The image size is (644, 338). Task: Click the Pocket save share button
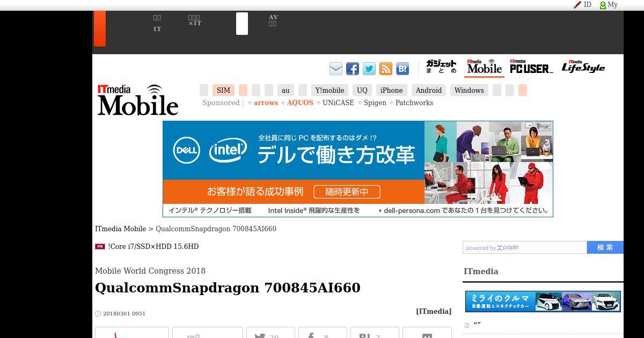click(427, 333)
